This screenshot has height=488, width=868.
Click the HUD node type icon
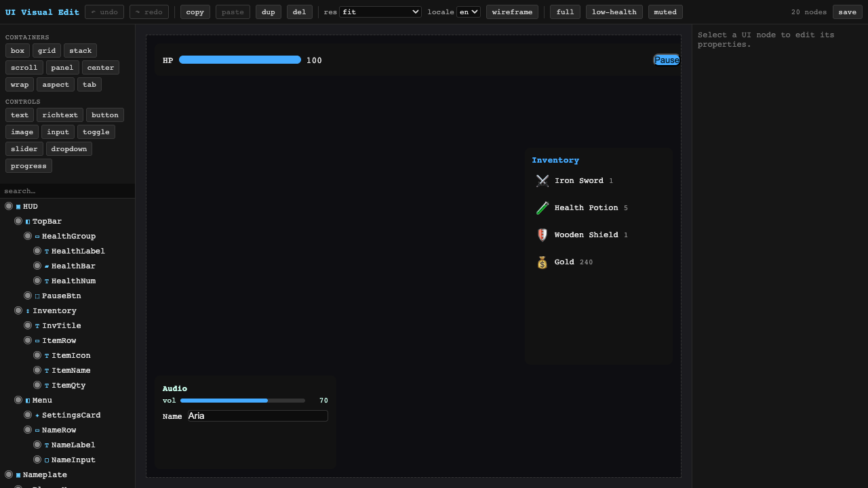[18, 207]
